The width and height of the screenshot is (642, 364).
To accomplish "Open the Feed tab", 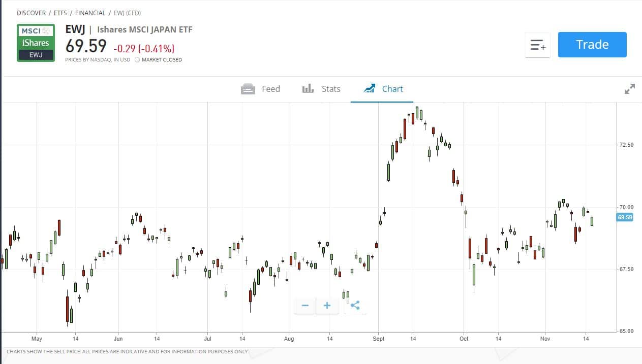I will (x=260, y=89).
